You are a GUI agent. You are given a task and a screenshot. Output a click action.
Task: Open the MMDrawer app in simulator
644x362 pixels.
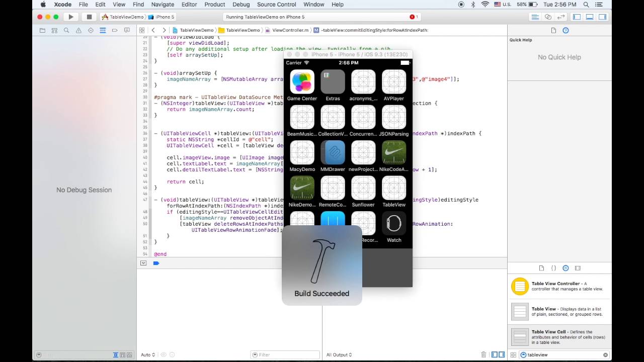(x=333, y=156)
